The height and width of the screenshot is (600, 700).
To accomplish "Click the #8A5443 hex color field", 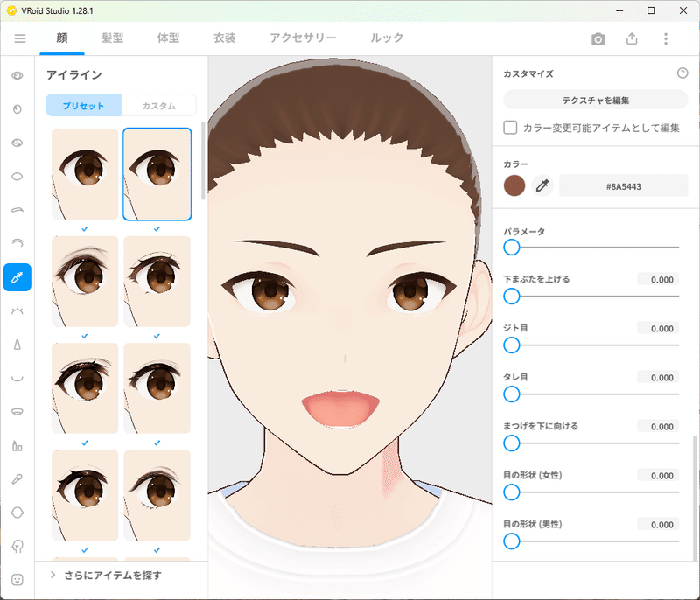I will pos(624,186).
